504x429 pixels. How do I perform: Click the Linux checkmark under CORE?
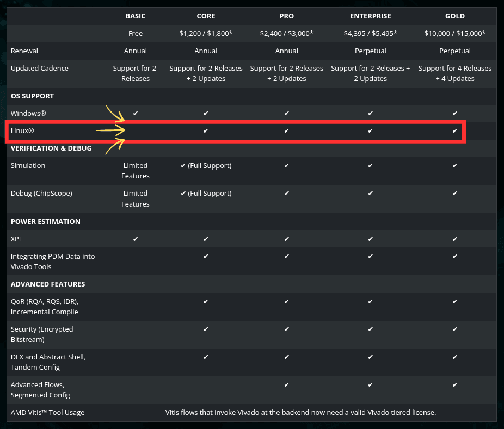(x=206, y=130)
